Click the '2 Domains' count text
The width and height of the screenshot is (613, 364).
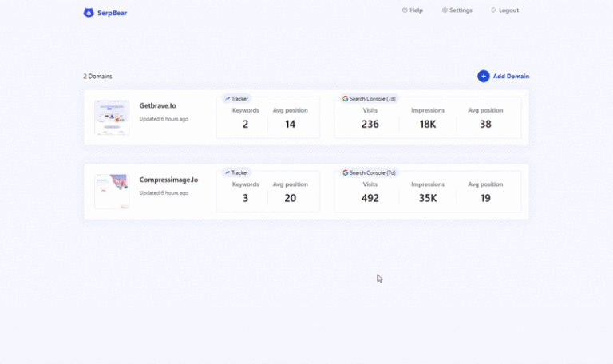[x=97, y=77]
